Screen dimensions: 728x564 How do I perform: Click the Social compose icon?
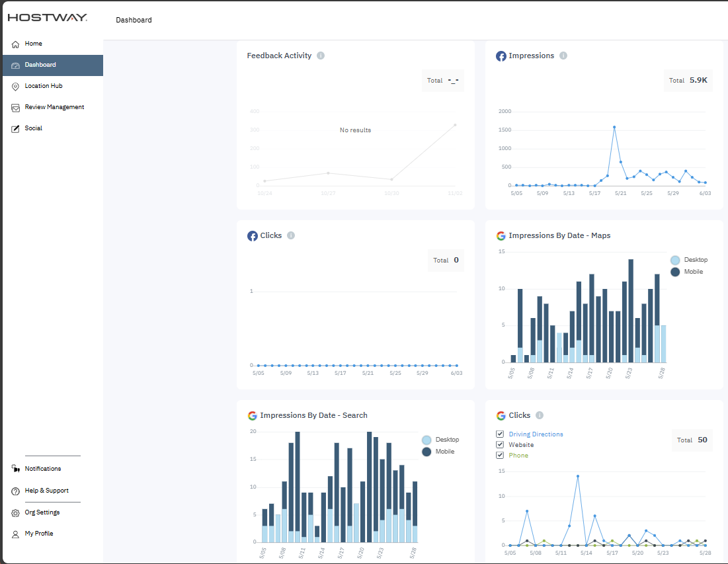point(16,129)
